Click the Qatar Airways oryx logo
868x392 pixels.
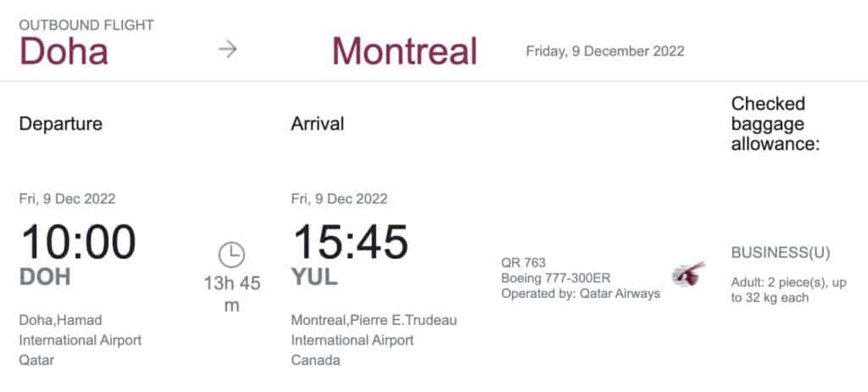tap(688, 273)
